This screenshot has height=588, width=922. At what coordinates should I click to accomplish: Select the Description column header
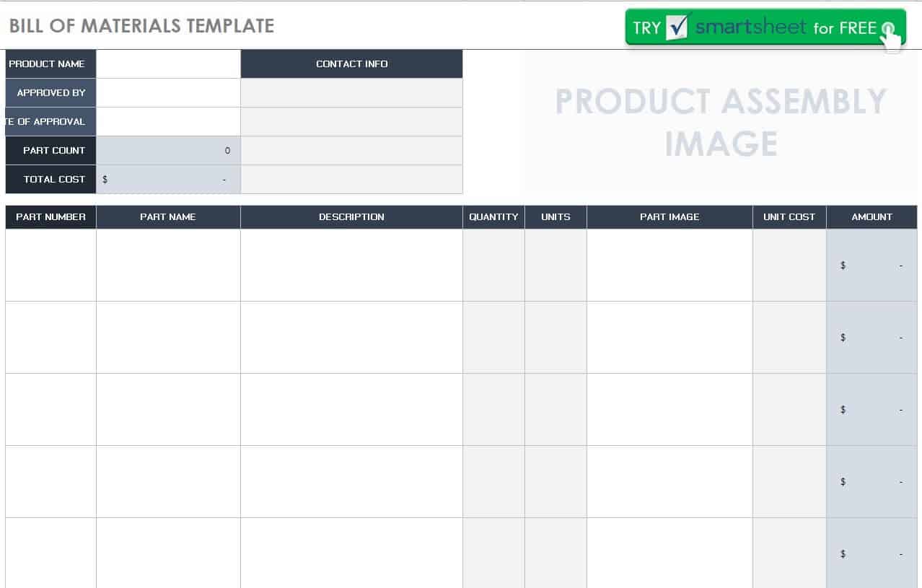point(351,216)
